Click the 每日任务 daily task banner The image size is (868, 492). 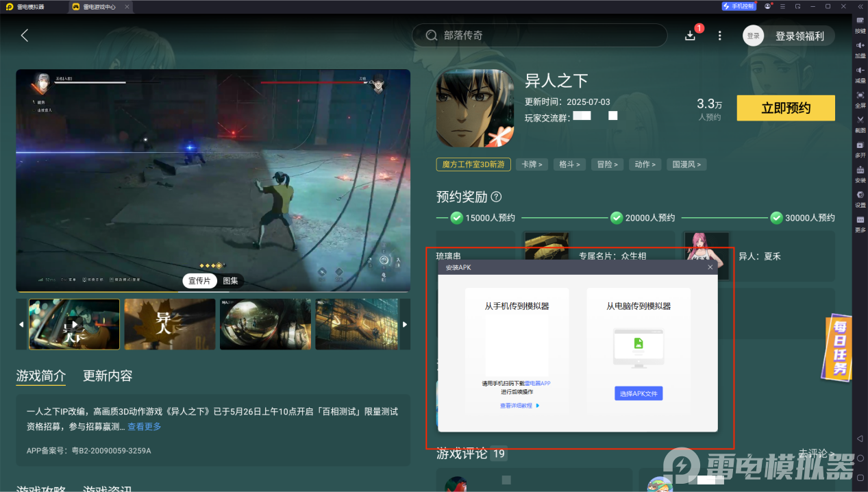[x=836, y=347]
